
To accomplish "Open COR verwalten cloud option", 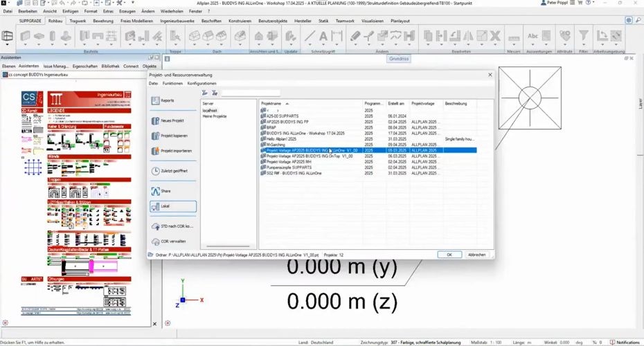I will coord(155,242).
